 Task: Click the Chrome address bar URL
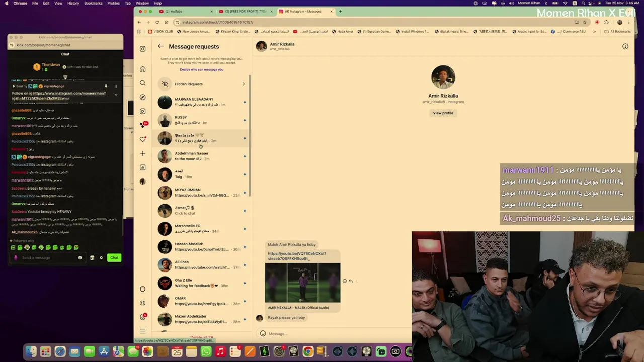pyautogui.click(x=217, y=22)
